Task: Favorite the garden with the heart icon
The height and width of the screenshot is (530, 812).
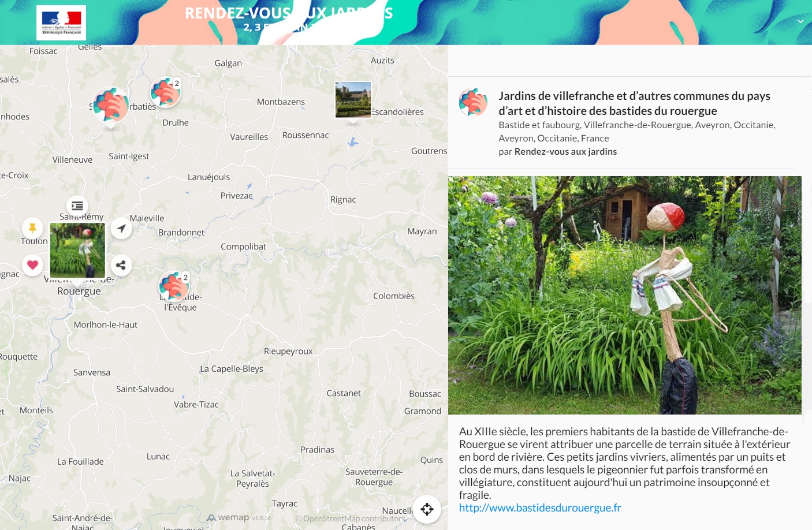Action: [32, 265]
